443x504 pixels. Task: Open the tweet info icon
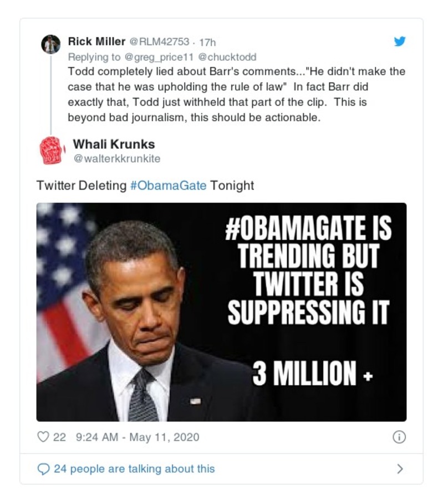click(399, 437)
